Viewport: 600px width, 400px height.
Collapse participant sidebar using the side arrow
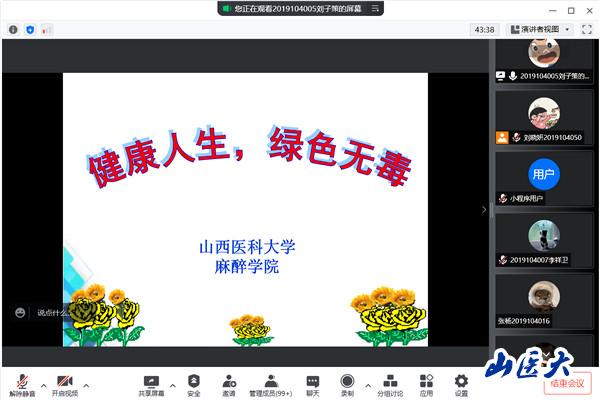coord(485,210)
